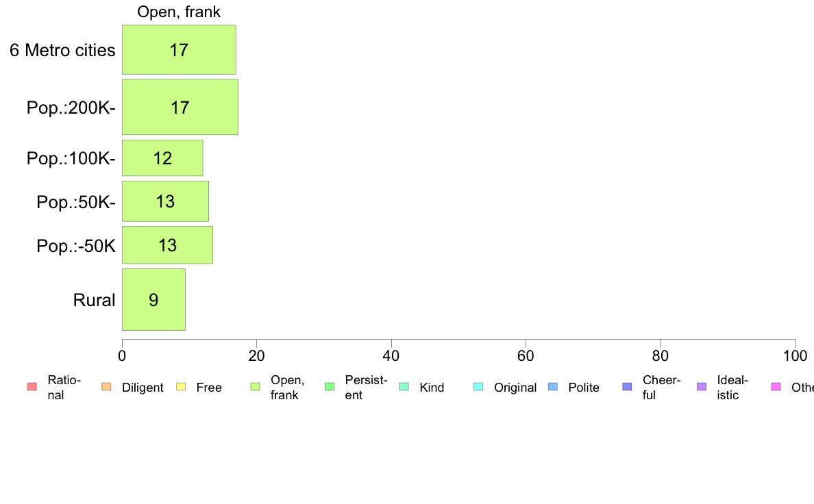
Task: Select the Pop.:100K- bar showing 12
Action: coord(162,157)
